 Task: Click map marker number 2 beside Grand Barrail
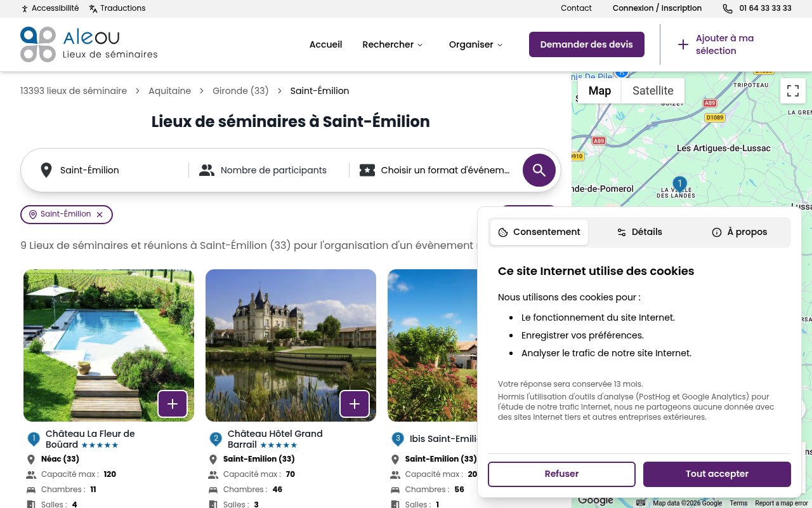(x=216, y=439)
